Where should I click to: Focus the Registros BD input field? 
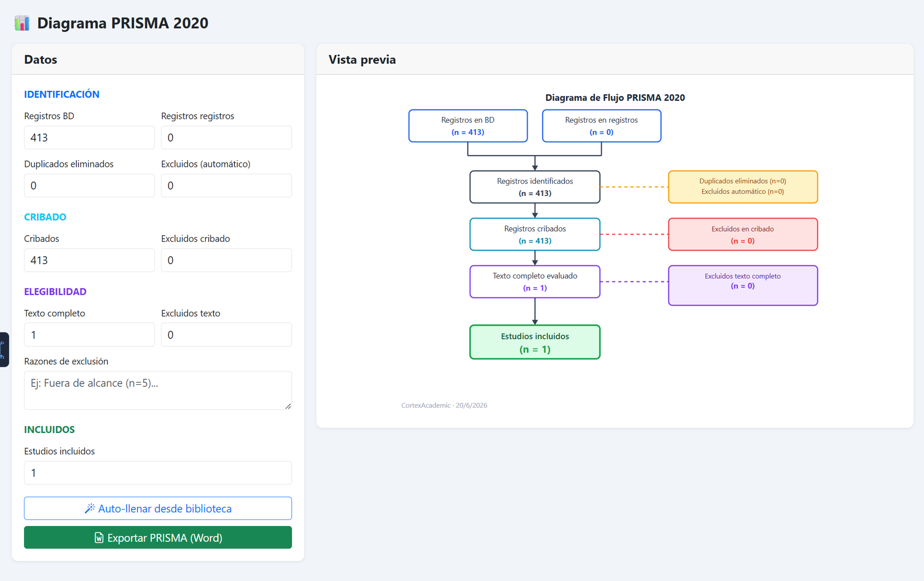89,137
